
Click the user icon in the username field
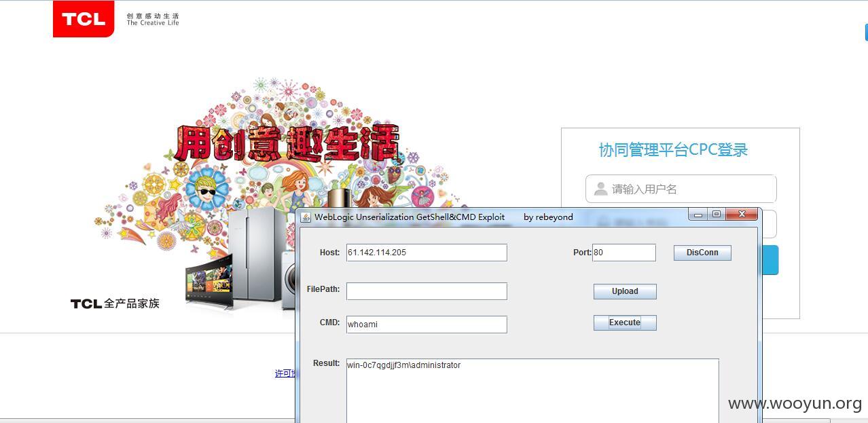coord(600,189)
